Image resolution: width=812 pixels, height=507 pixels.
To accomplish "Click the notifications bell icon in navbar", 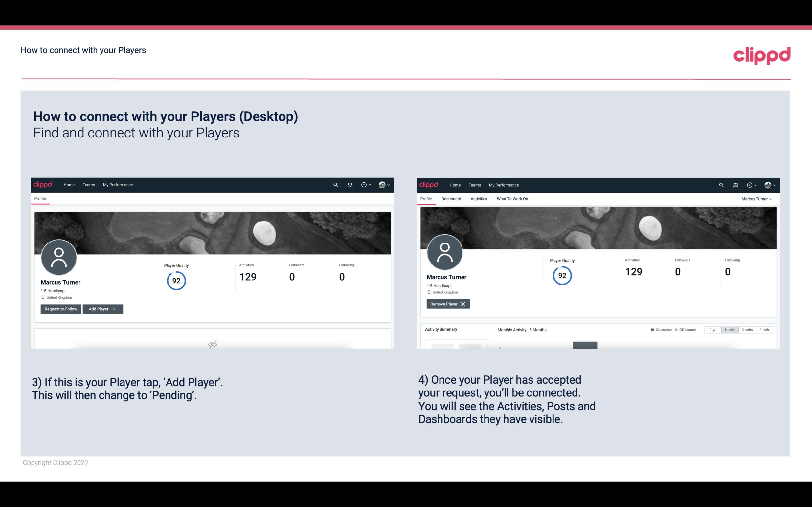I will coord(349,184).
